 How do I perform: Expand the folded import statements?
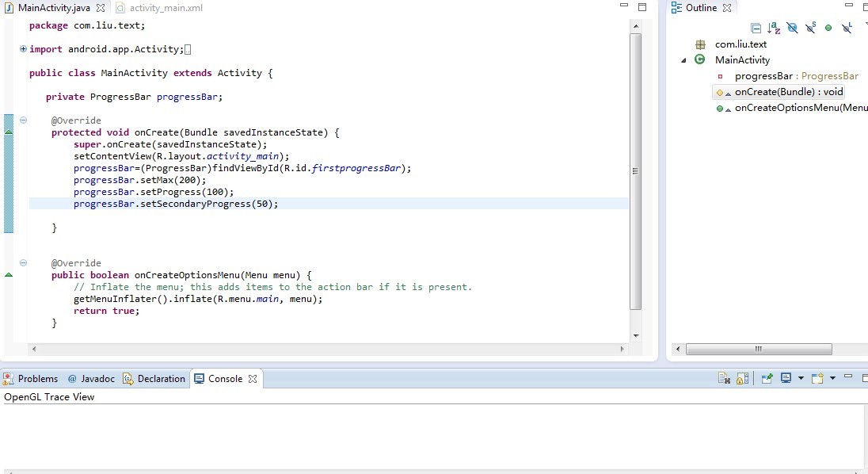(x=23, y=49)
